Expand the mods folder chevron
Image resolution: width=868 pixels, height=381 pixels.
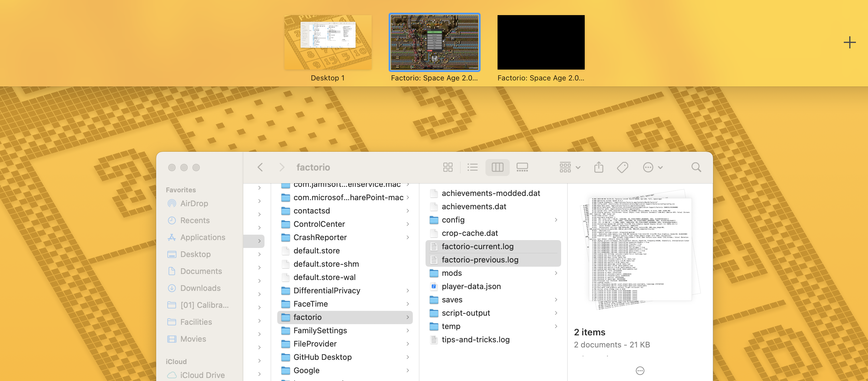pos(556,273)
